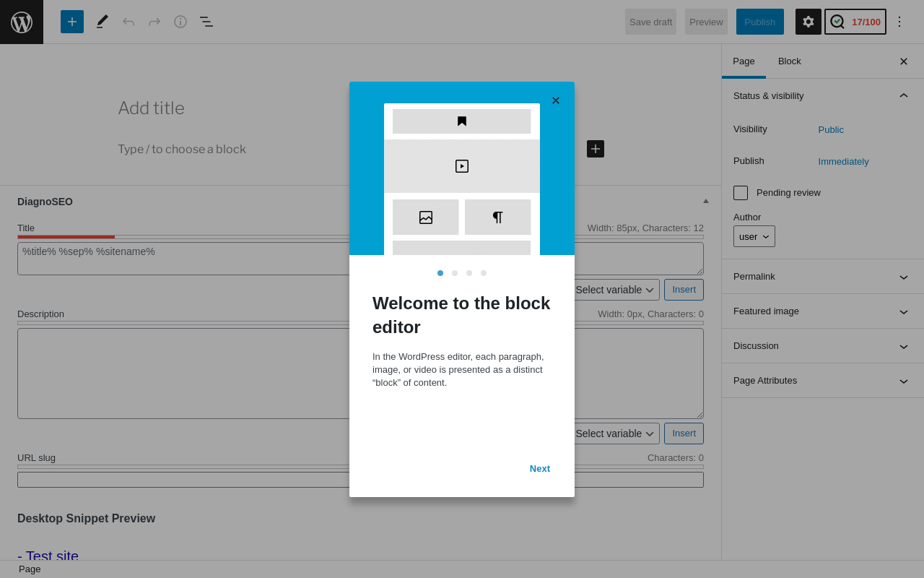Expand the Featured image section
This screenshot has height=578, width=924.
[x=822, y=311]
